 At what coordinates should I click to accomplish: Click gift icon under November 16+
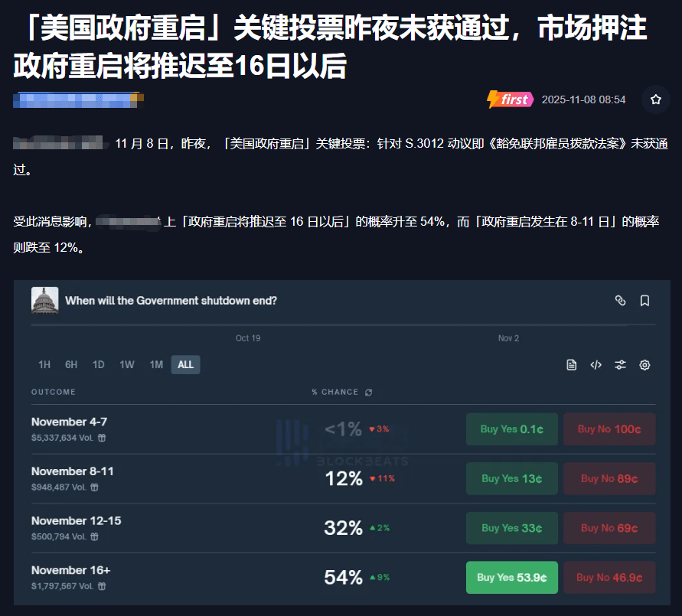102,586
